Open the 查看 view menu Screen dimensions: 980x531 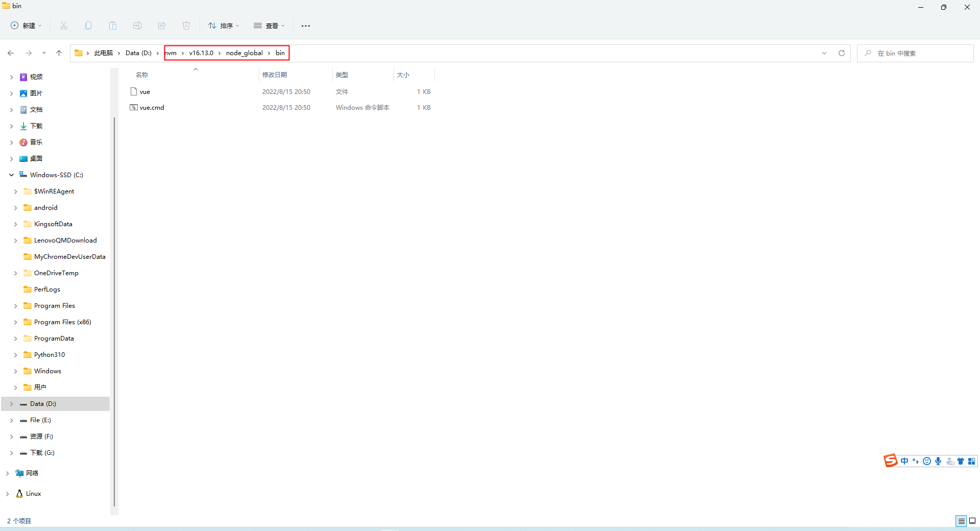tap(269, 26)
